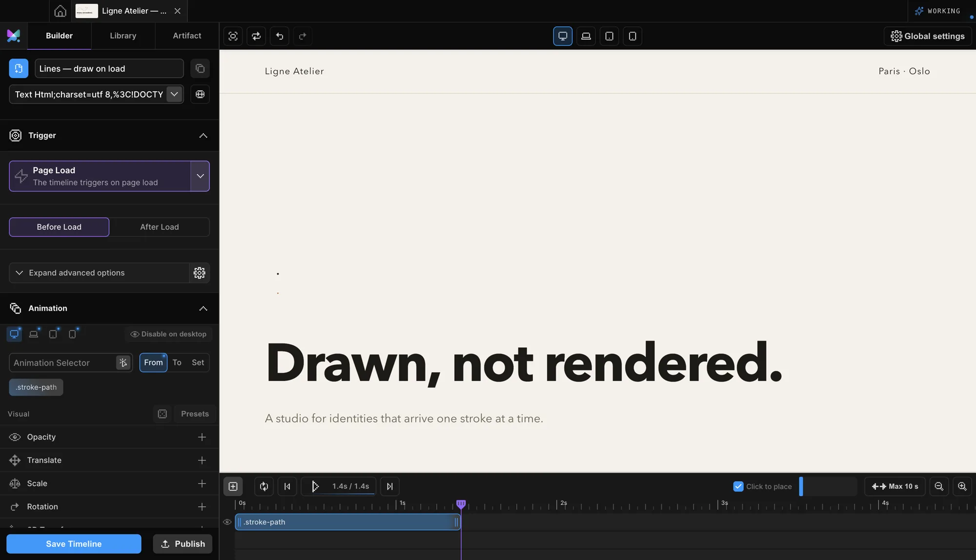Toggle Click to place checkbox
The image size is (976, 560).
[x=738, y=486]
